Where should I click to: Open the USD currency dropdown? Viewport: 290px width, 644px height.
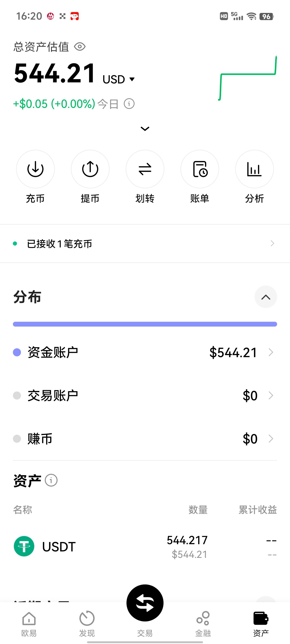tap(119, 79)
